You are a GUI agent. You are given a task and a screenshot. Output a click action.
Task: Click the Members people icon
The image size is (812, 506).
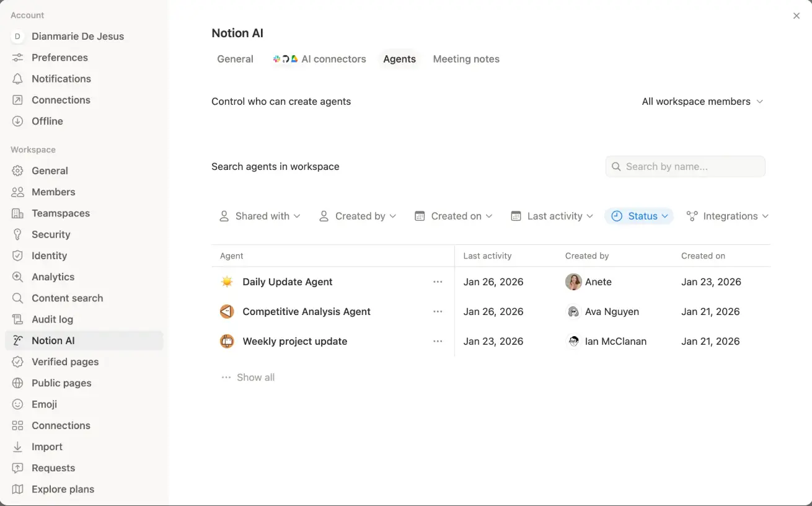(x=18, y=192)
